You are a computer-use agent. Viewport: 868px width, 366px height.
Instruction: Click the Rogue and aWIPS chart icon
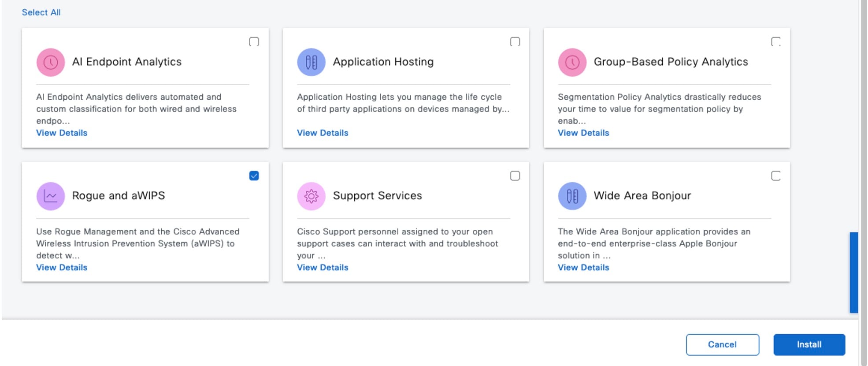point(51,196)
